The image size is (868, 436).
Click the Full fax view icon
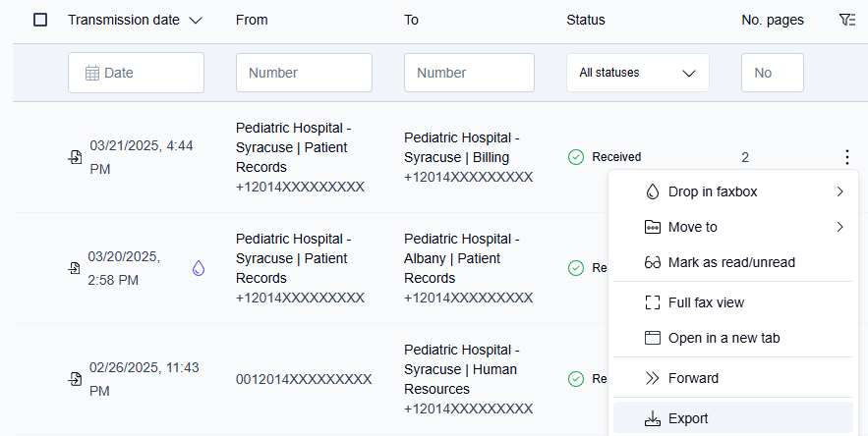(652, 302)
